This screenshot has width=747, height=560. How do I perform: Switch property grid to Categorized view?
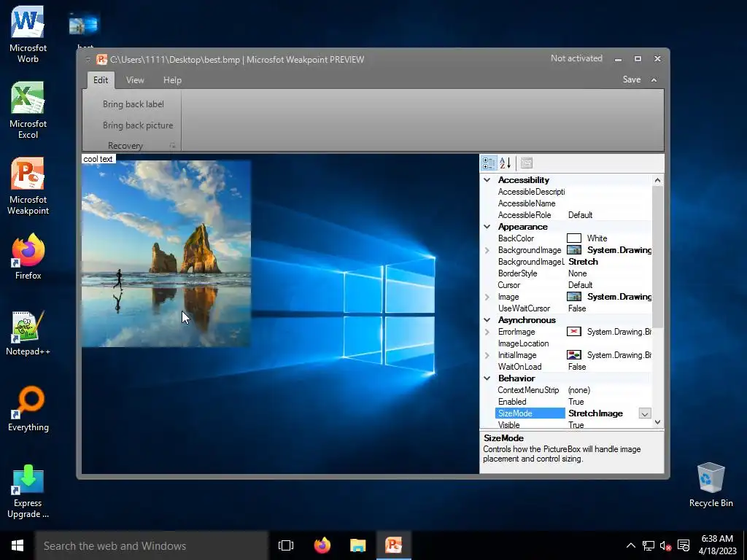[489, 163]
